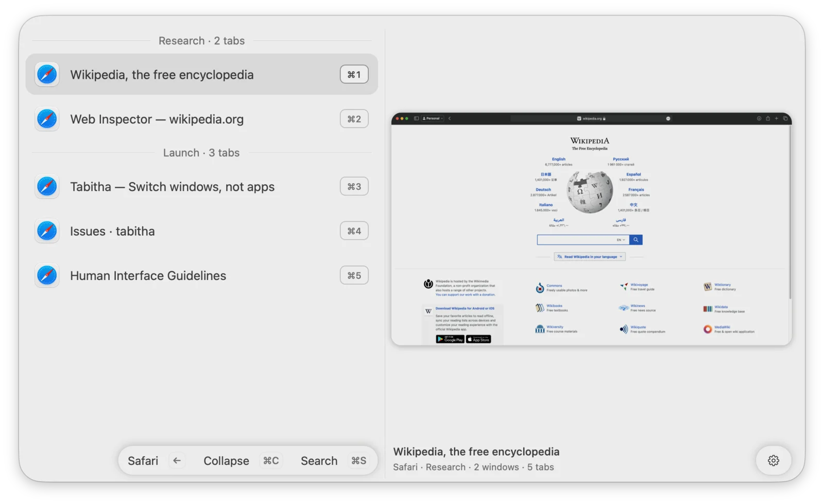Screen dimensions: 824x504
Task: Select Wikipedia, the free encyclopedia row
Action: (201, 74)
